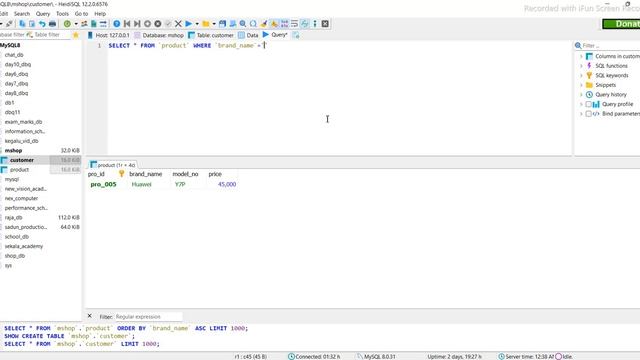Click the Insert row circle icon
This screenshot has width=640, height=360.
click(x=147, y=24)
